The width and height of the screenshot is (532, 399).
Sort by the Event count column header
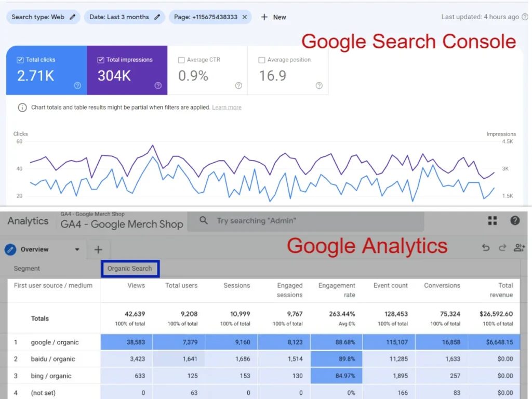click(x=391, y=286)
